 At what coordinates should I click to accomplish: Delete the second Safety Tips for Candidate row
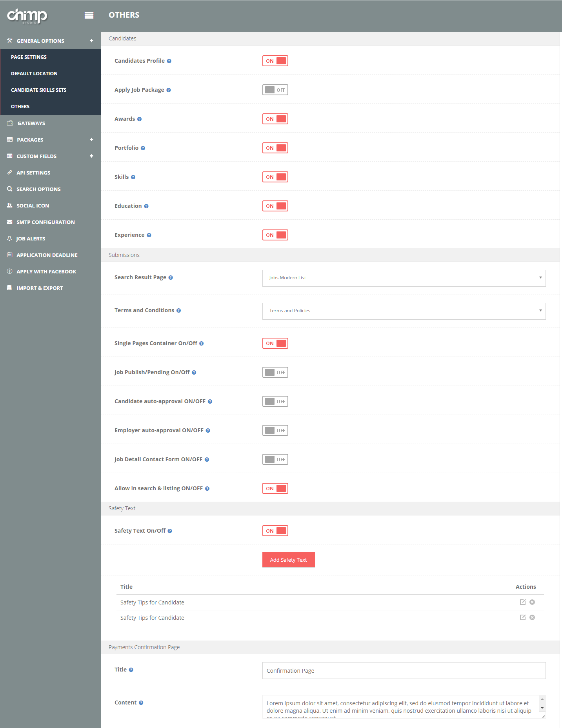(x=532, y=617)
